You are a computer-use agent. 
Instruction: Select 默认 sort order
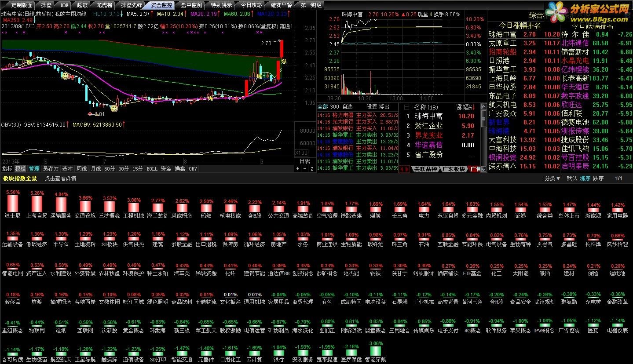coord(572,178)
